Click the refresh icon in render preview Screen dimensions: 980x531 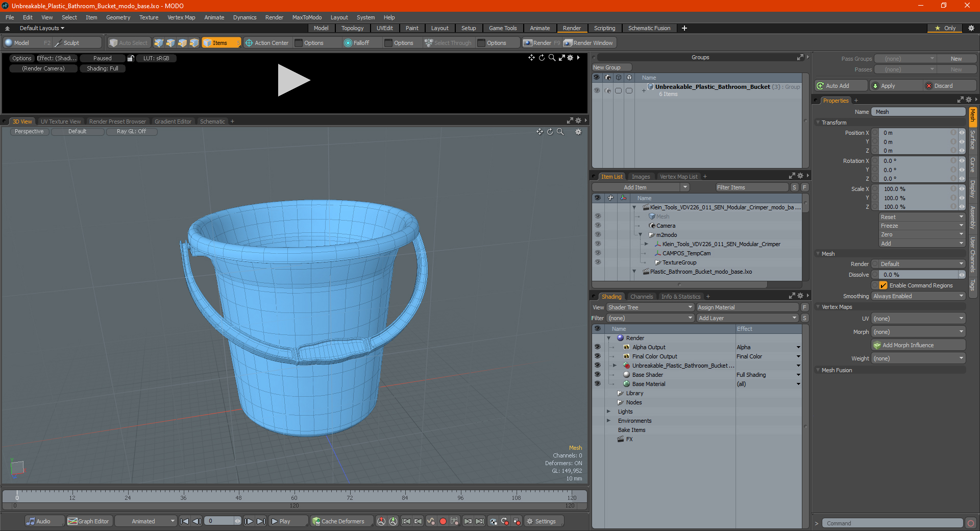pos(542,58)
